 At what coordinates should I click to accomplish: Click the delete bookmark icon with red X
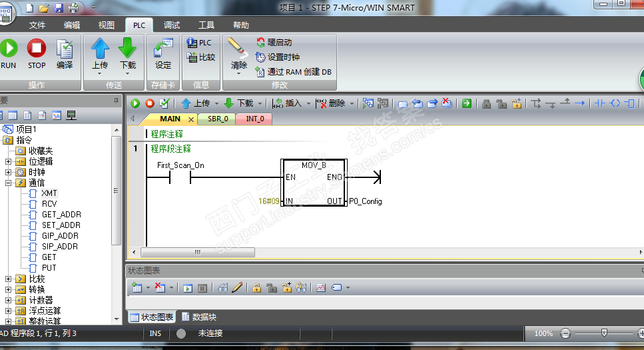(x=447, y=103)
